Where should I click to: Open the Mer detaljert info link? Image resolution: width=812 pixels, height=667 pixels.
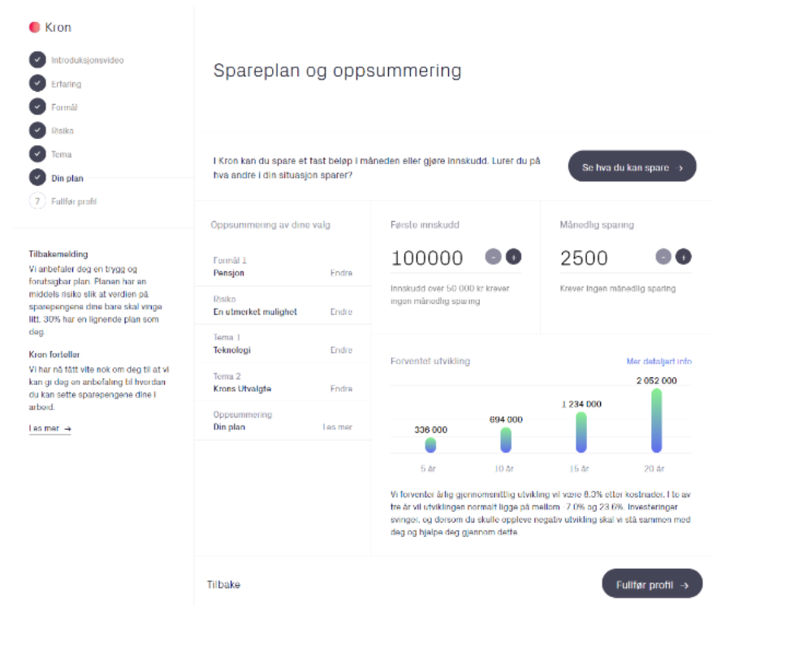pos(659,362)
